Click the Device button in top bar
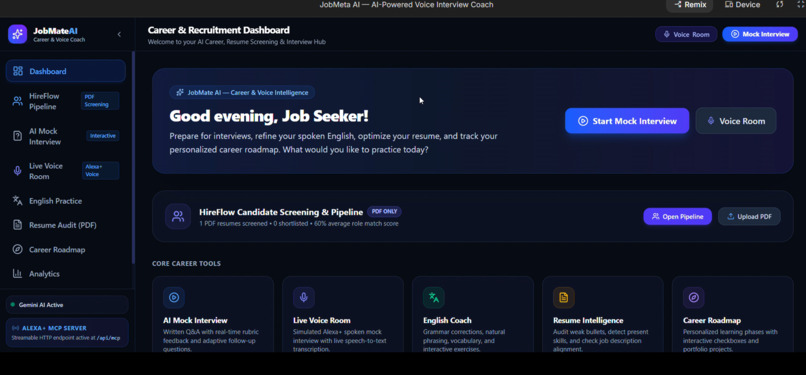Viewport: 806px width, 375px height. pyautogui.click(x=742, y=5)
